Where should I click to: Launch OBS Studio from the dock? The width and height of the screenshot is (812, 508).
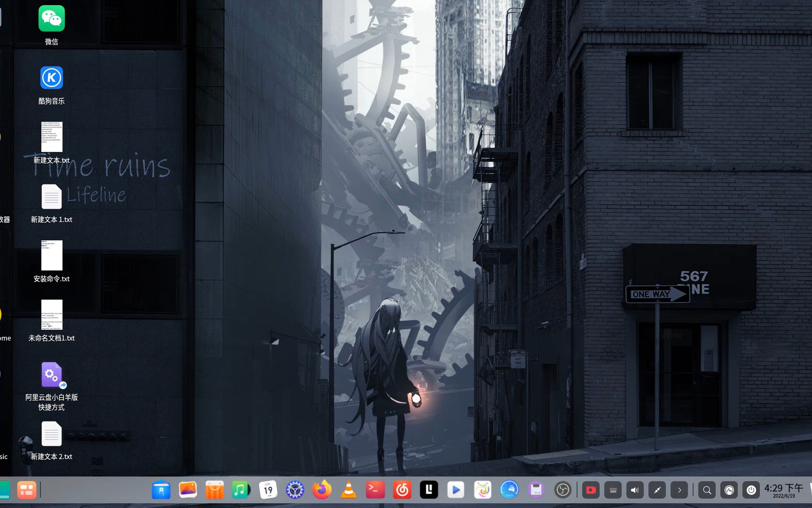coord(563,490)
